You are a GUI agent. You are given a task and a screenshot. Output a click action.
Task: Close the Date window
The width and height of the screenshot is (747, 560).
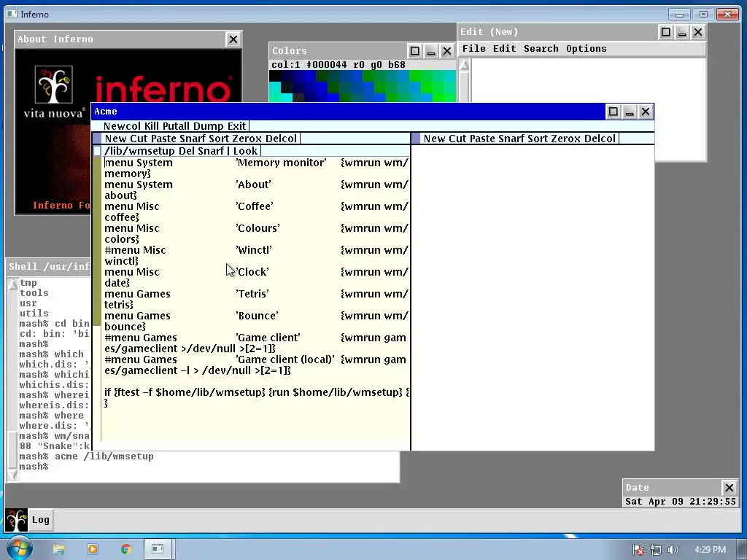coord(729,488)
